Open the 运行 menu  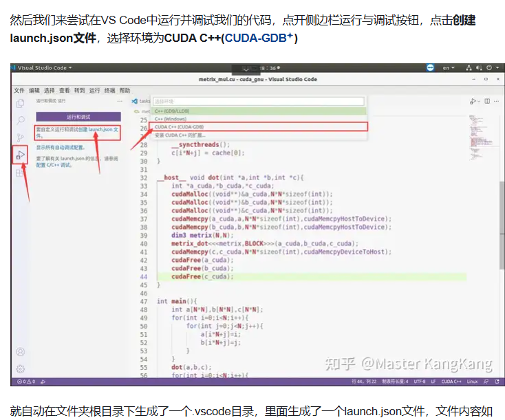point(95,91)
